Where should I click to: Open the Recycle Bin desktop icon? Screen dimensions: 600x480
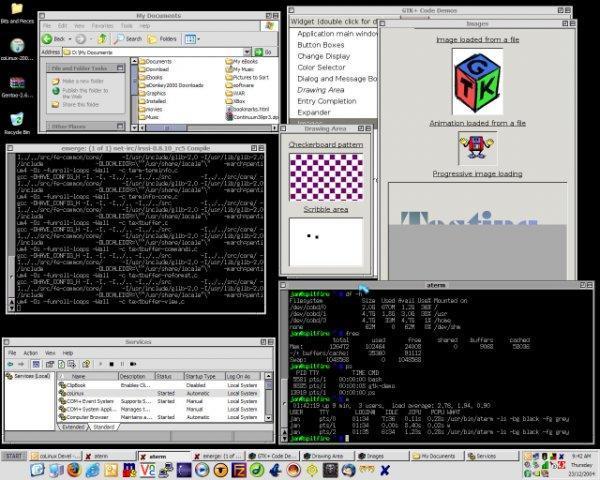pos(17,123)
